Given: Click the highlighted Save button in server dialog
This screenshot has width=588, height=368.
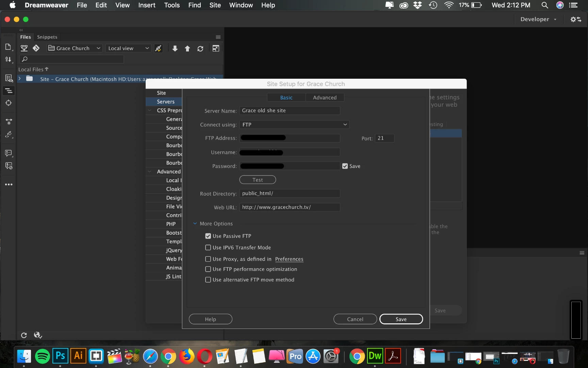Looking at the screenshot, I should pyautogui.click(x=401, y=319).
